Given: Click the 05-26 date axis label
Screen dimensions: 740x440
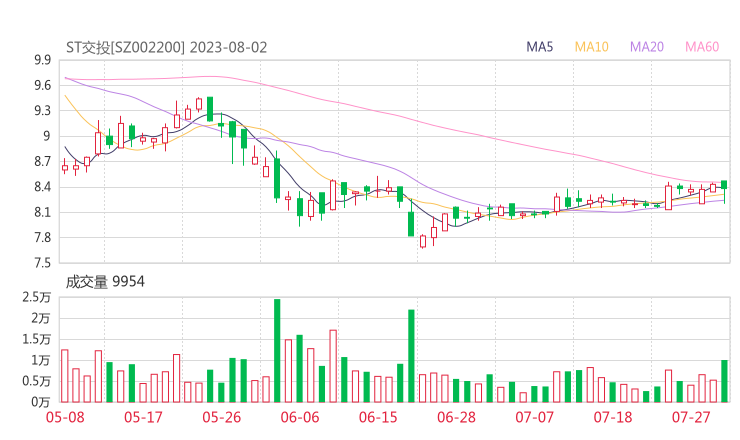Looking at the screenshot, I should 222,417.
